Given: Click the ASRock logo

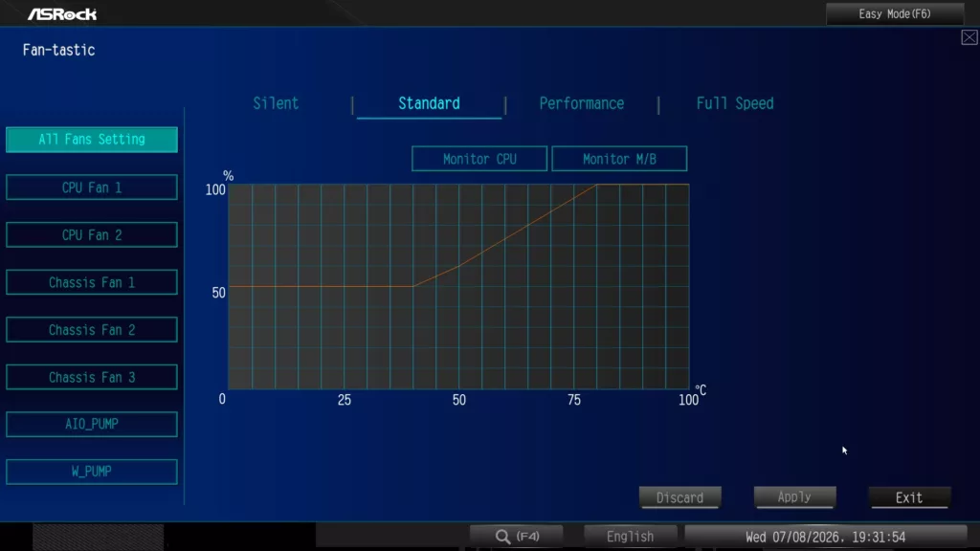Looking at the screenshot, I should [62, 13].
